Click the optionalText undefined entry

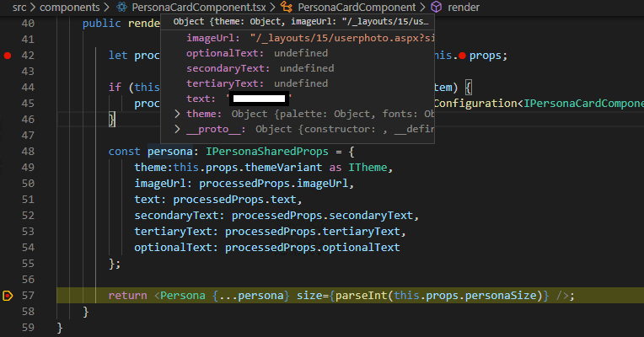(x=257, y=53)
